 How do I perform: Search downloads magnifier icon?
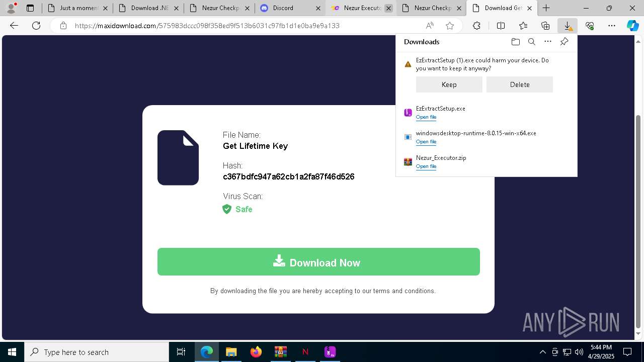pos(531,42)
